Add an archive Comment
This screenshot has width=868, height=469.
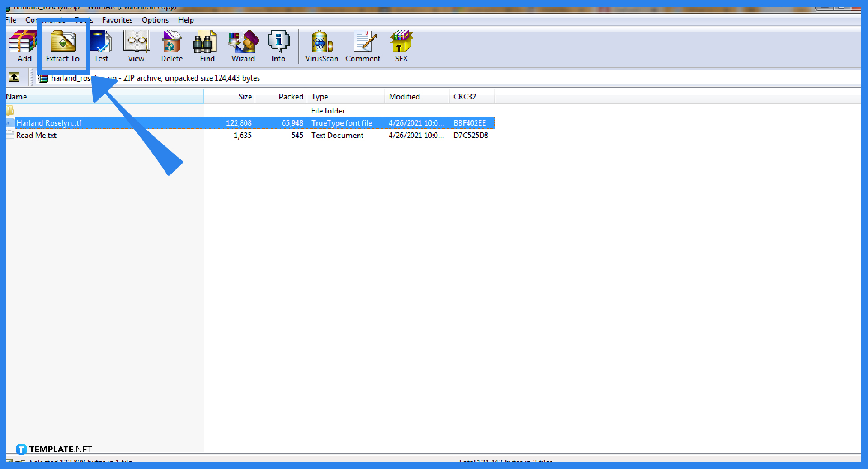pos(363,46)
